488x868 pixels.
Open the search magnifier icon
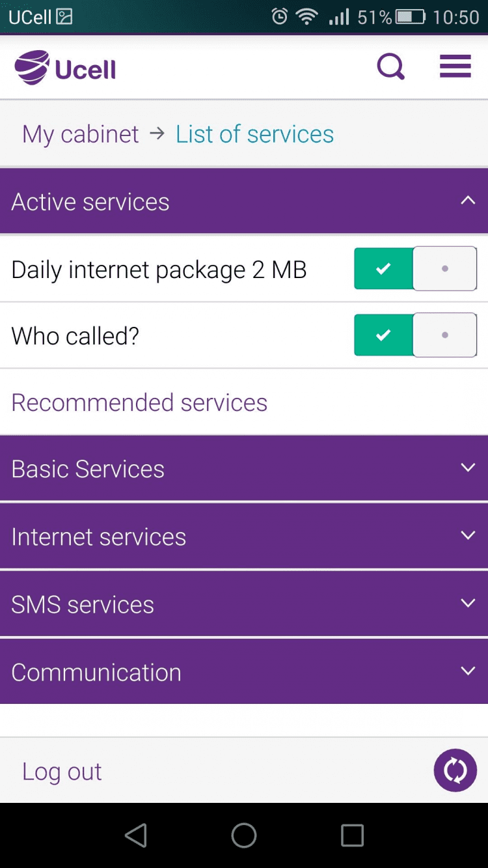(391, 66)
